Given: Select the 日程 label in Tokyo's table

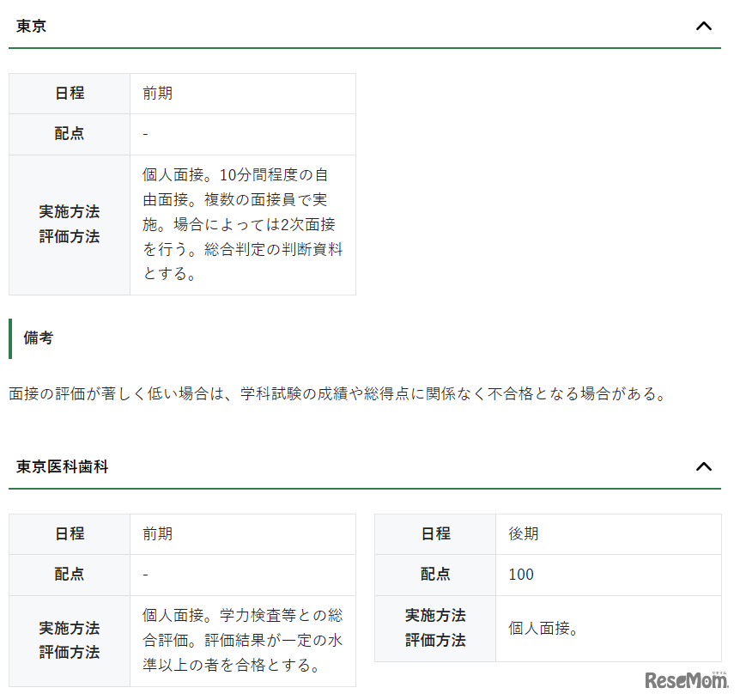Looking at the screenshot, I should (x=69, y=94).
